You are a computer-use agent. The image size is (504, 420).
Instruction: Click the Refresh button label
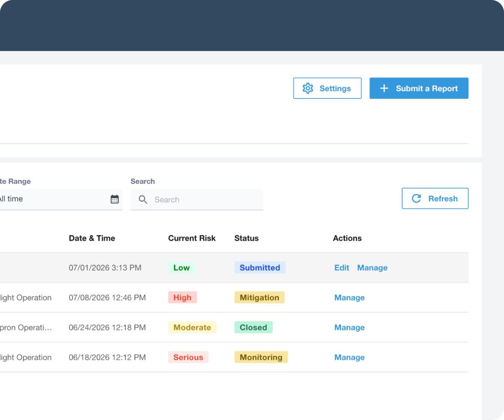(443, 199)
